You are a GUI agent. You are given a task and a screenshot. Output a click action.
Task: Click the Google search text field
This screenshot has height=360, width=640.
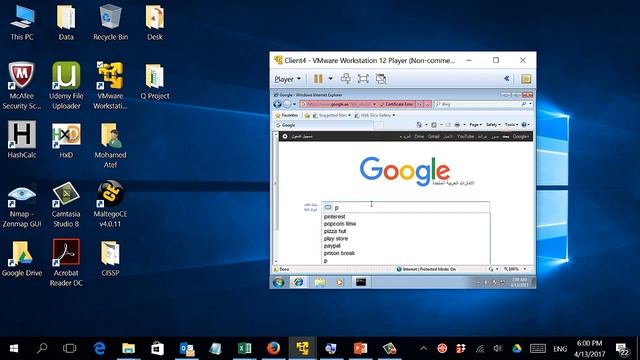(406, 207)
